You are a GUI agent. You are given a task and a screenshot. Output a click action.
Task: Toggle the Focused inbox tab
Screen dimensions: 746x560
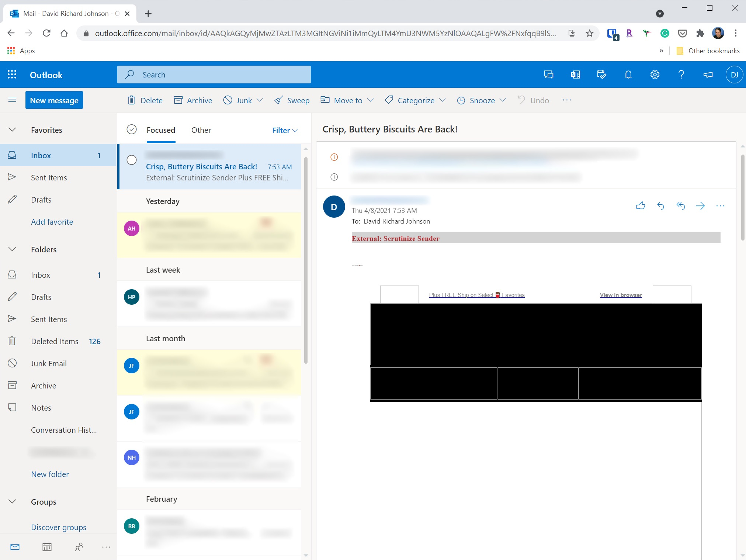[x=161, y=129]
